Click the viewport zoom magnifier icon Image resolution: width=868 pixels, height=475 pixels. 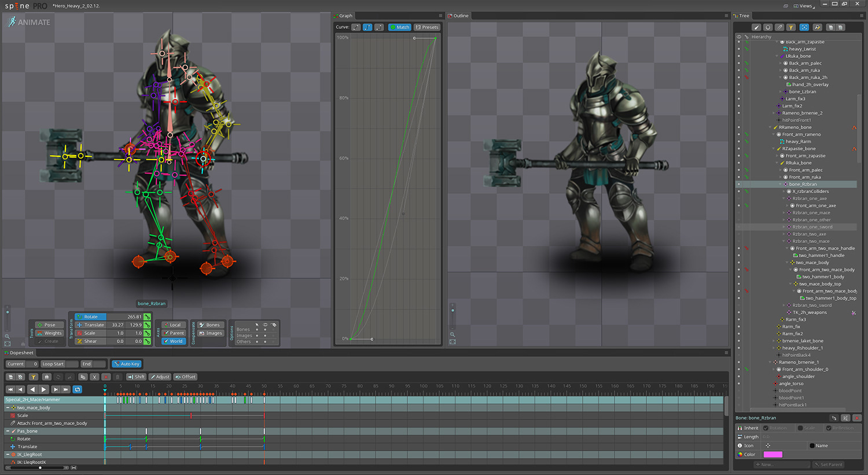(x=7, y=336)
